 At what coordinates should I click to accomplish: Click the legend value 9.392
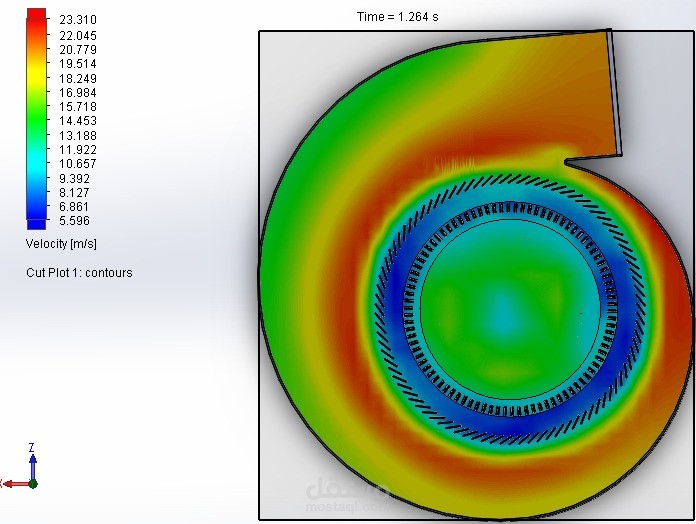coord(74,178)
